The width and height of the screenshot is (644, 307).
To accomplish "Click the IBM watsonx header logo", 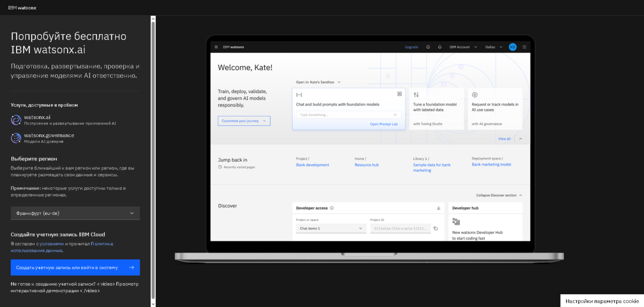I will click(22, 8).
